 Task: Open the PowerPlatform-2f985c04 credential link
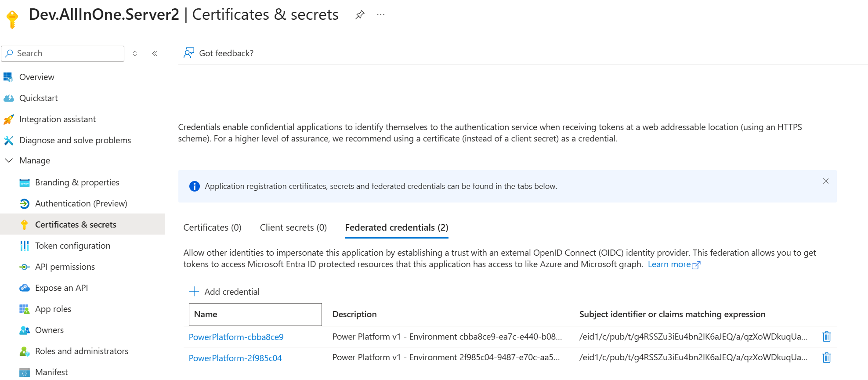tap(235, 358)
